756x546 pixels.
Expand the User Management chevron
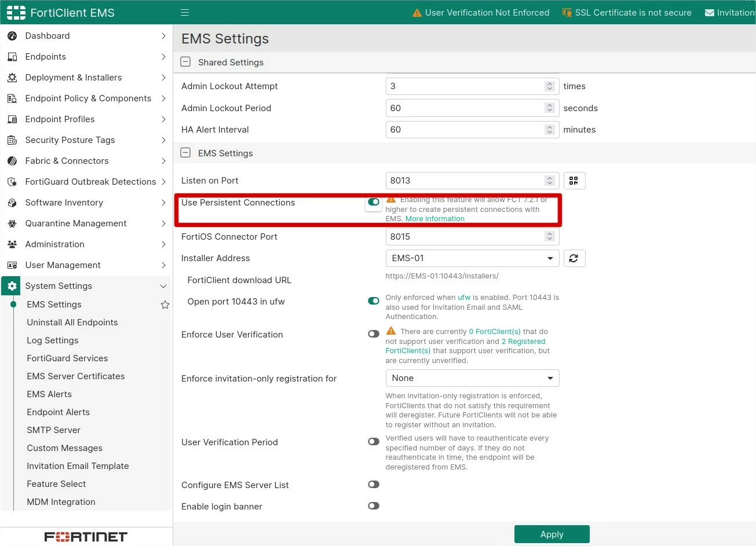[x=163, y=265]
